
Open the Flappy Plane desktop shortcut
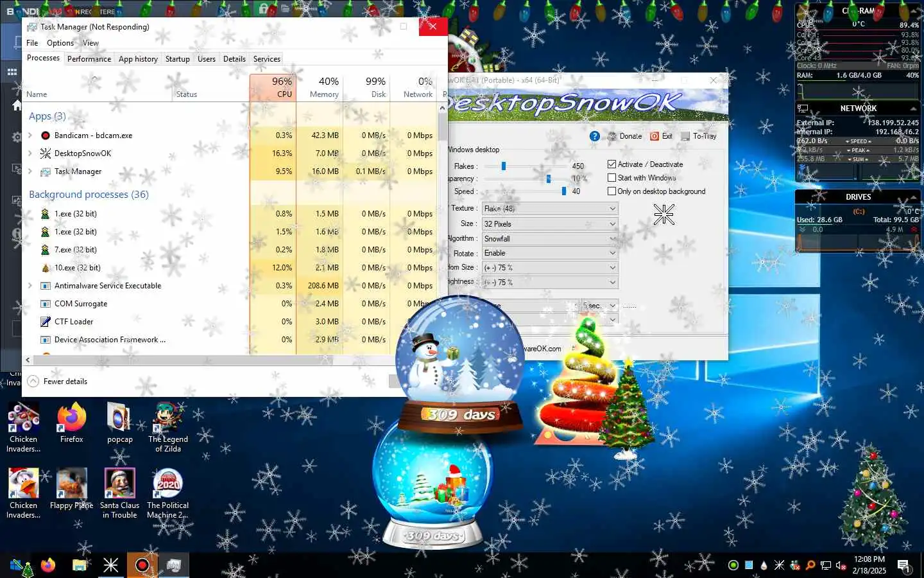(x=71, y=489)
